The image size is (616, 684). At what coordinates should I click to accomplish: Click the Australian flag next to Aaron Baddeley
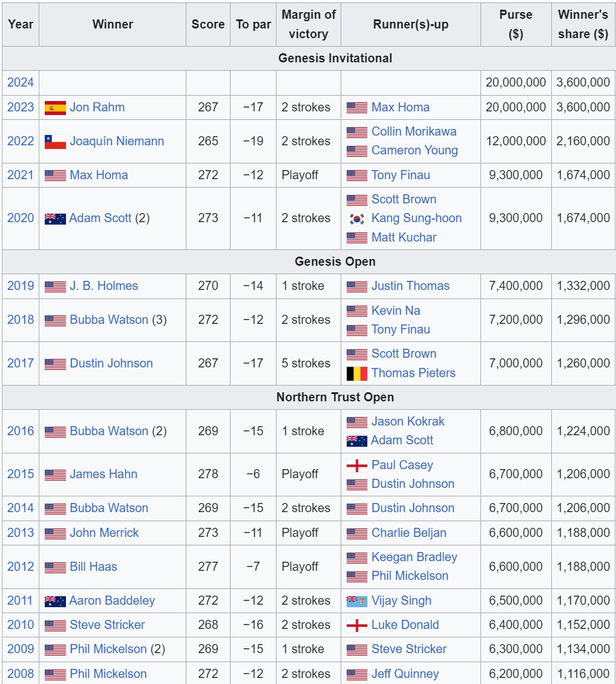pyautogui.click(x=55, y=601)
